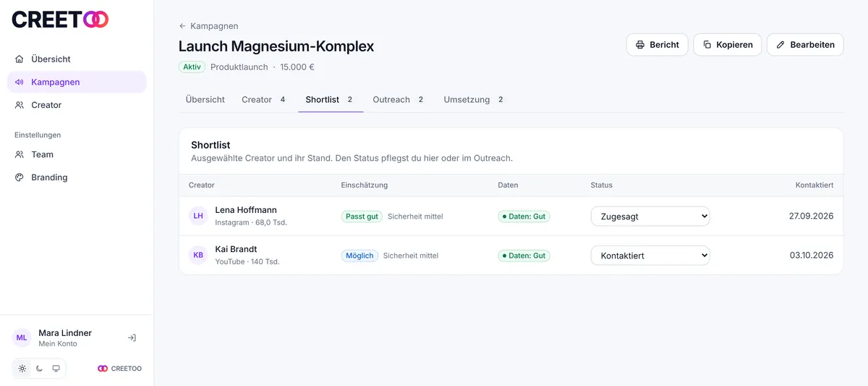Click 'Daten: Gut' badge in Lena's row
Image resolution: width=868 pixels, height=386 pixels.
524,217
